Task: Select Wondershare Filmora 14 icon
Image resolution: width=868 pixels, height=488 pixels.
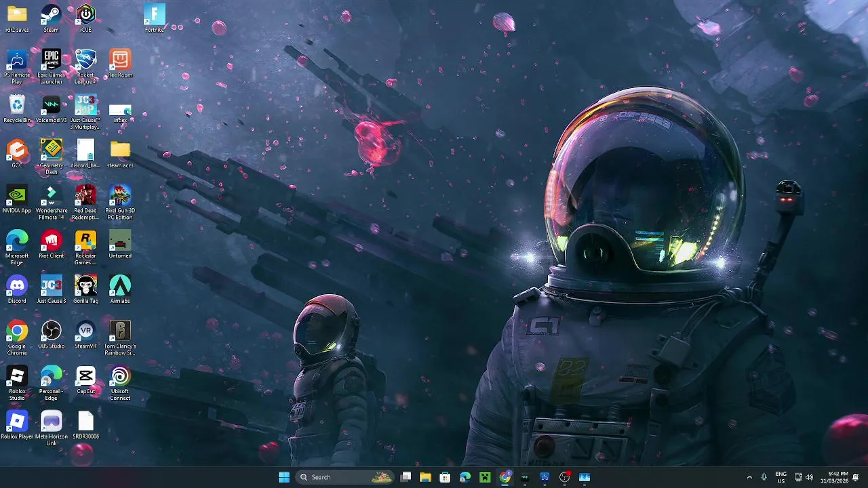Action: (51, 202)
